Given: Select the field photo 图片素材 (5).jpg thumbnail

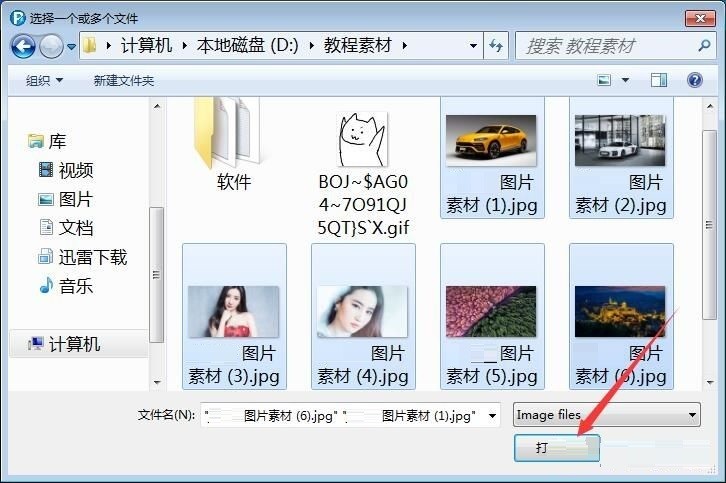Looking at the screenshot, I should 491,311.
